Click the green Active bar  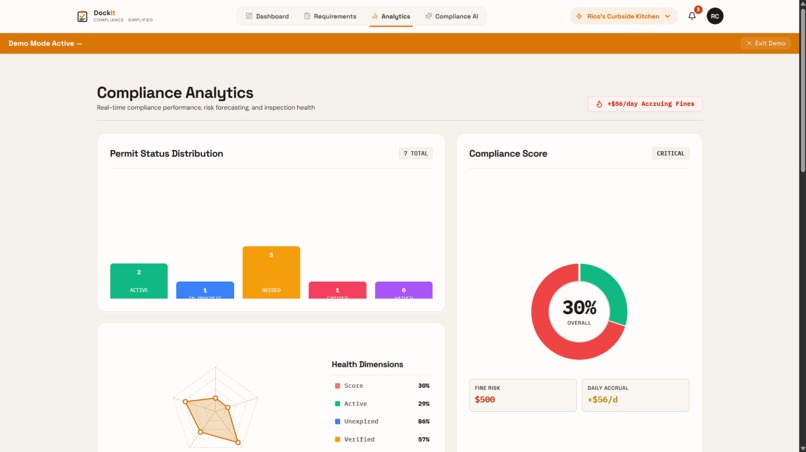pyautogui.click(x=139, y=281)
